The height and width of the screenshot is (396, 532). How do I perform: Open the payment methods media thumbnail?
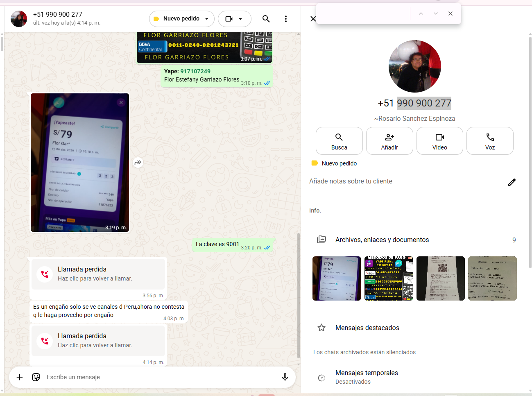[x=389, y=278]
